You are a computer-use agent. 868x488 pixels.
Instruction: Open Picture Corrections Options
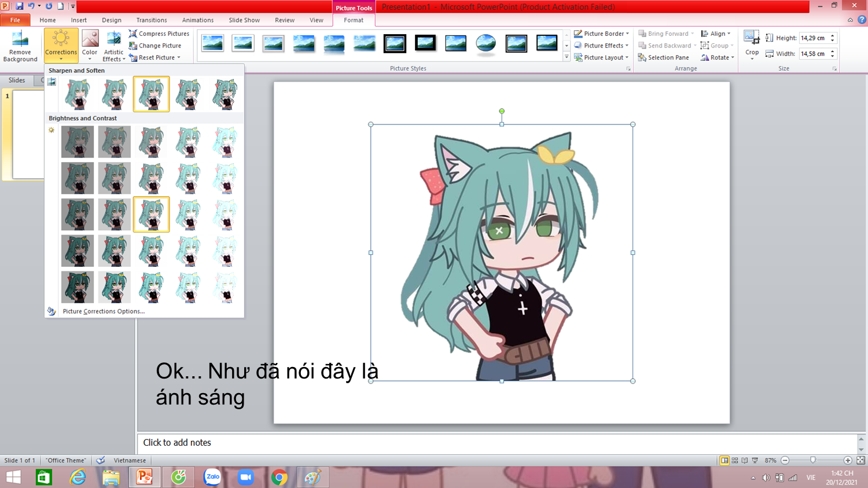pyautogui.click(x=104, y=311)
